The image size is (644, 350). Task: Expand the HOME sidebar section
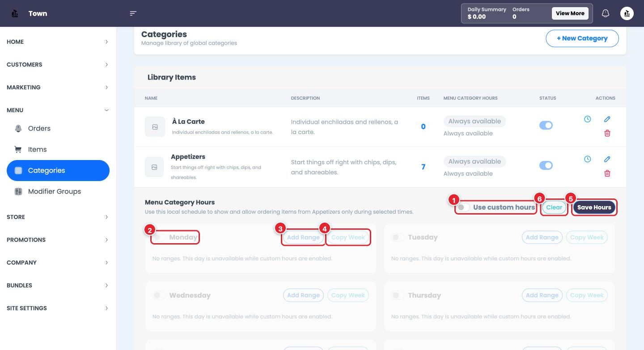[58, 42]
